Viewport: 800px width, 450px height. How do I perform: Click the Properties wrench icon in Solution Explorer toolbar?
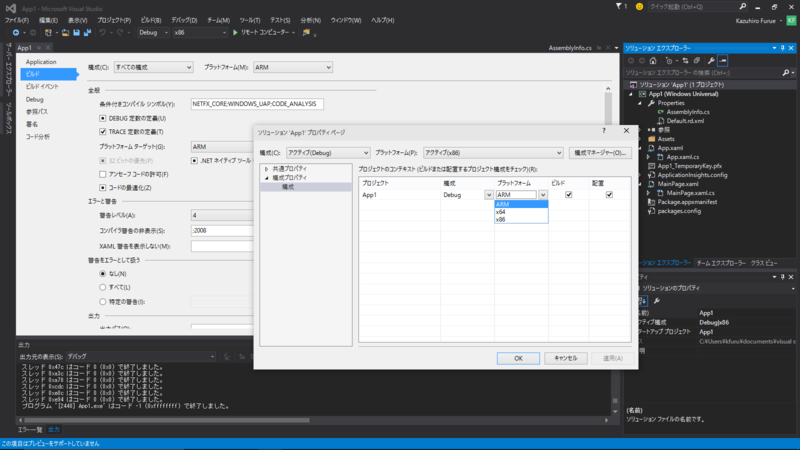pos(711,61)
